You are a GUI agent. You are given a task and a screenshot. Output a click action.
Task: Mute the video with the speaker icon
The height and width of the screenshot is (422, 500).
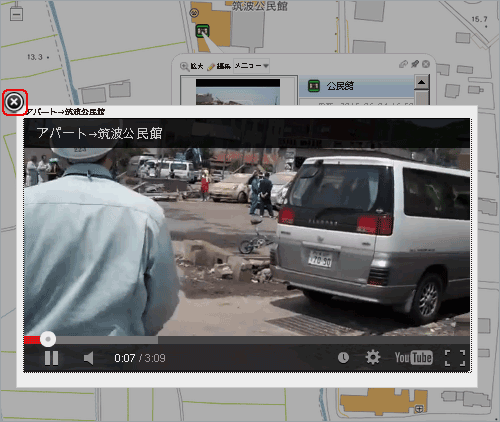[x=89, y=358]
